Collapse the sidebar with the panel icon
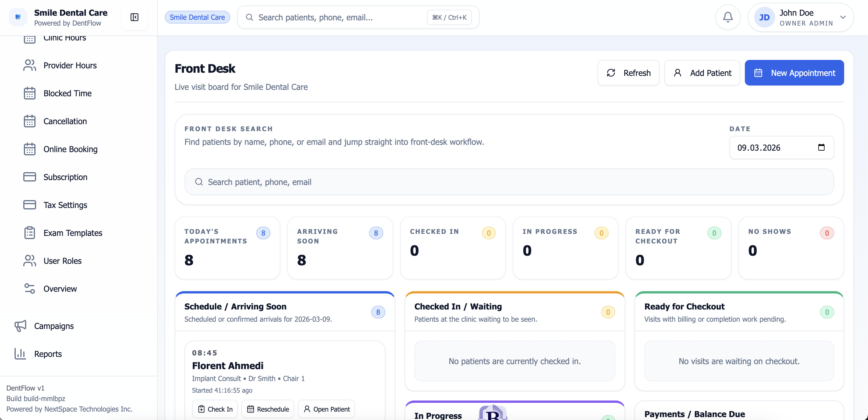 coord(134,17)
